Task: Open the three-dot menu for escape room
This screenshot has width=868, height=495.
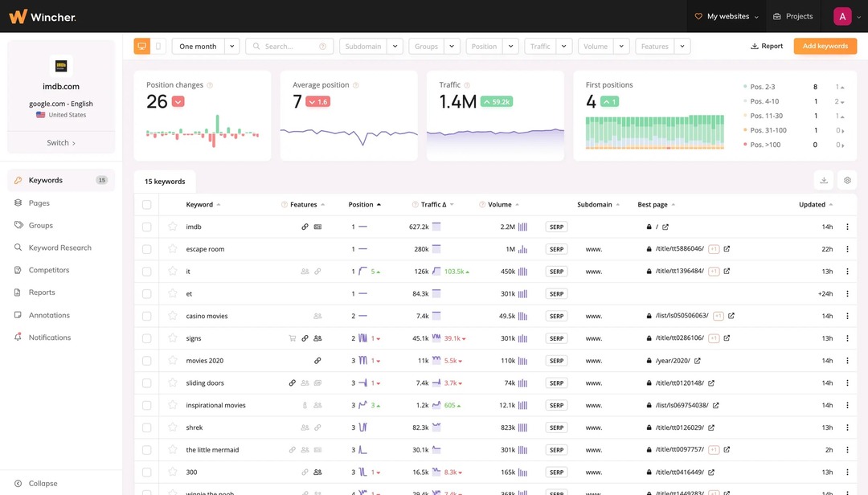Action: point(846,248)
